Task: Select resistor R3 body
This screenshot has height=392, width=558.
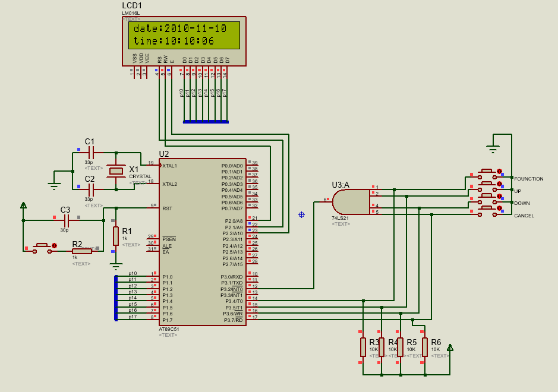Action: point(363,347)
